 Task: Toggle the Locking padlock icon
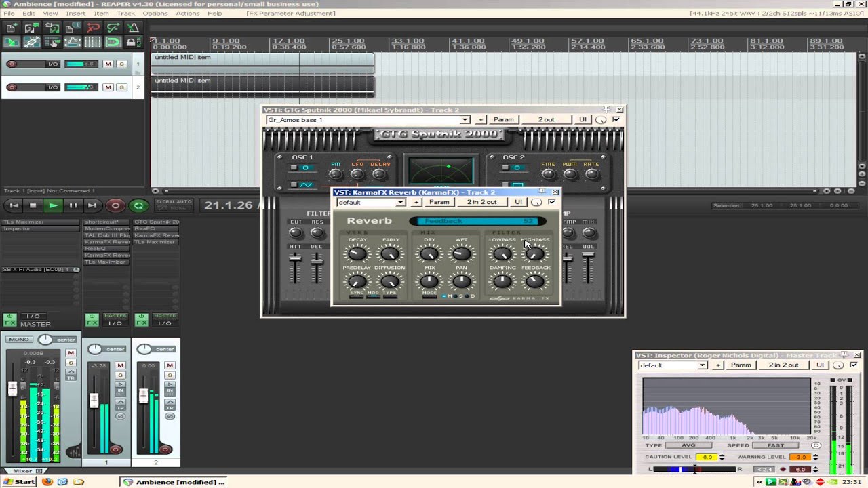coord(133,42)
